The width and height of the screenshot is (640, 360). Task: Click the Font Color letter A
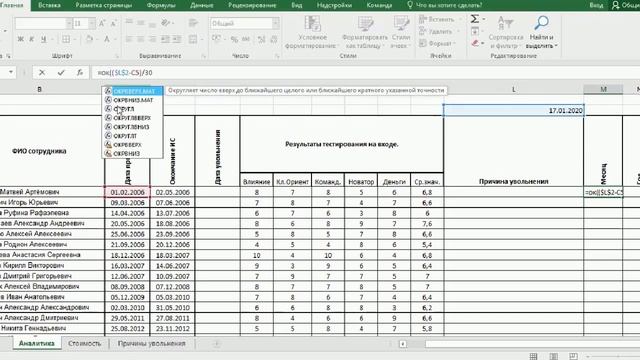point(107,39)
